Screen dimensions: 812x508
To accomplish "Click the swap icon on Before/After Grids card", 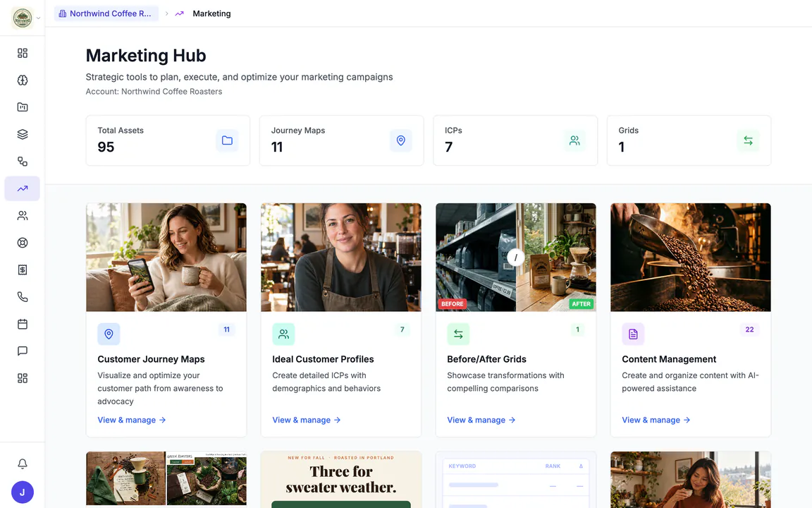I will [x=458, y=334].
